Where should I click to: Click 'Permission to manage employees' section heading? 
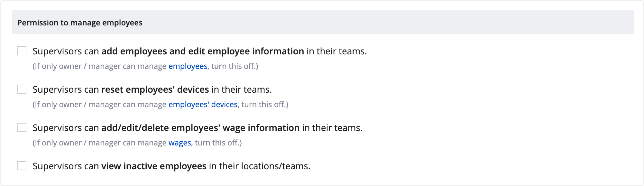coord(80,23)
